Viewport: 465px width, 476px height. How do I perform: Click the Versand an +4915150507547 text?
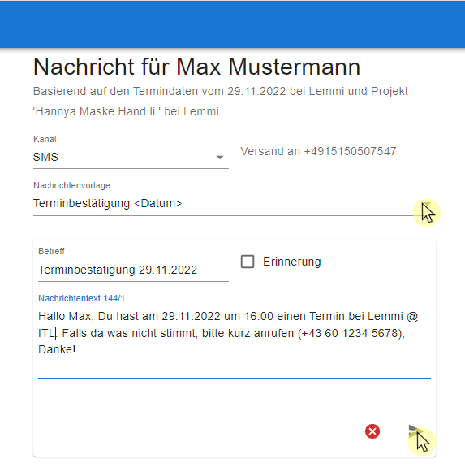[318, 151]
